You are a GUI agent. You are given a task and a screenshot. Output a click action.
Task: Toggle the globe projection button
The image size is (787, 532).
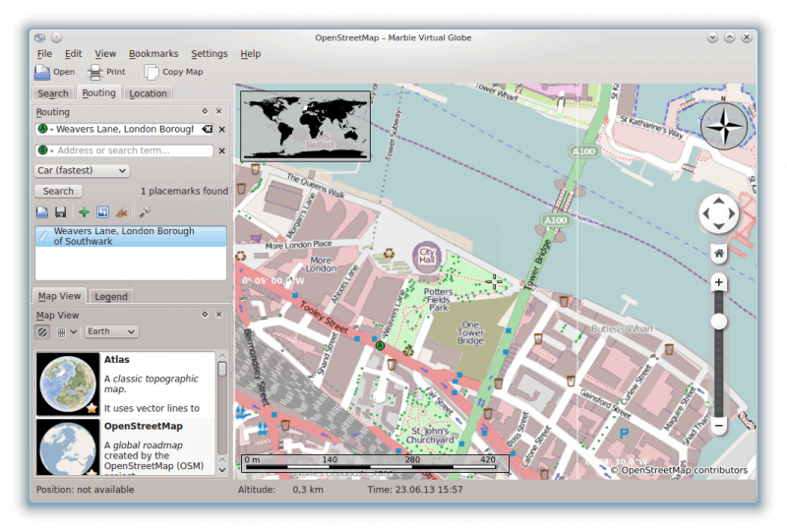click(42, 331)
